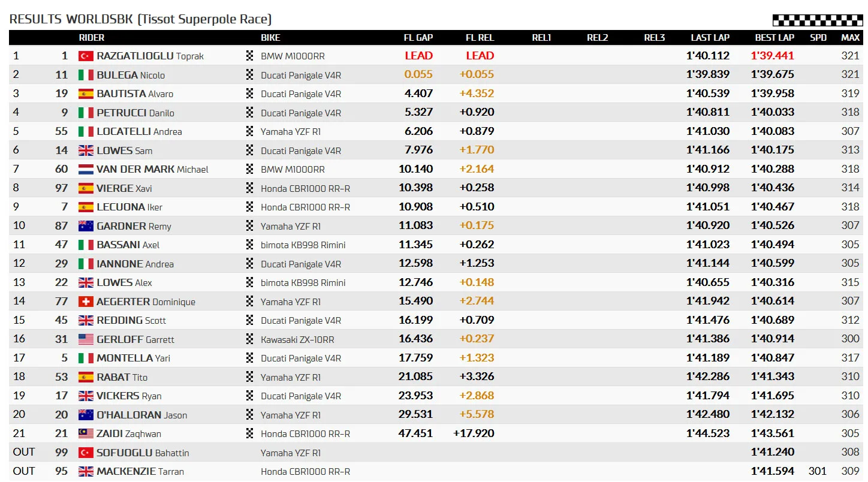Viewport: 868px width, 482px height.
Task: Select the Italian flag beside Bassani Axel
Action: click(86, 245)
